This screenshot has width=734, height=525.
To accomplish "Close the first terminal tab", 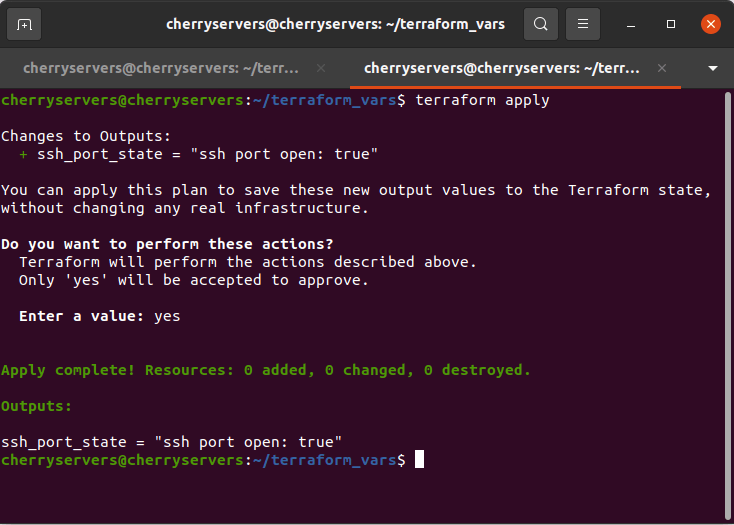I will [x=321, y=68].
